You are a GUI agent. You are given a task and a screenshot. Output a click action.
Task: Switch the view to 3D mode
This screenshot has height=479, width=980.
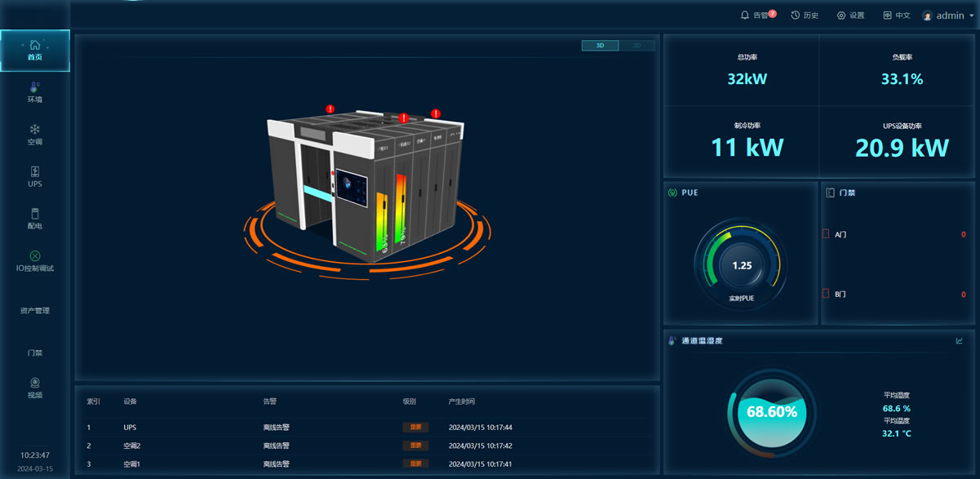point(600,46)
